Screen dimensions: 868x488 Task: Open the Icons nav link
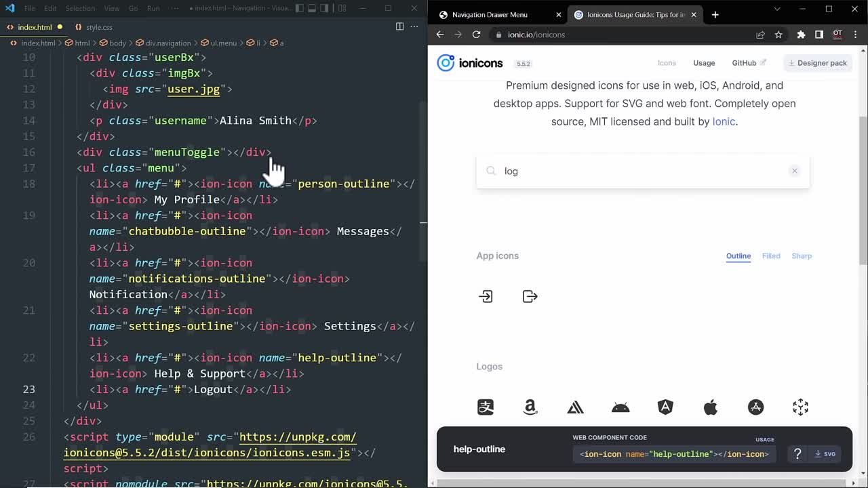667,63
